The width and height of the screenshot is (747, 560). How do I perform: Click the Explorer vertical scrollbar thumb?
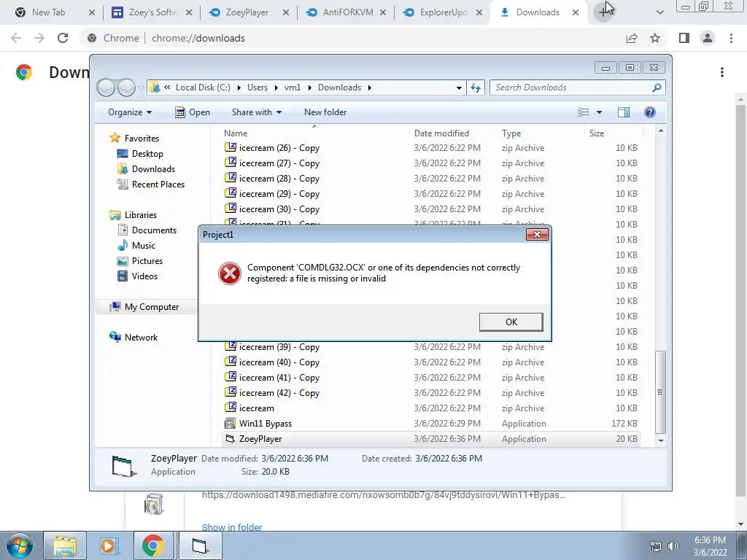click(x=660, y=392)
